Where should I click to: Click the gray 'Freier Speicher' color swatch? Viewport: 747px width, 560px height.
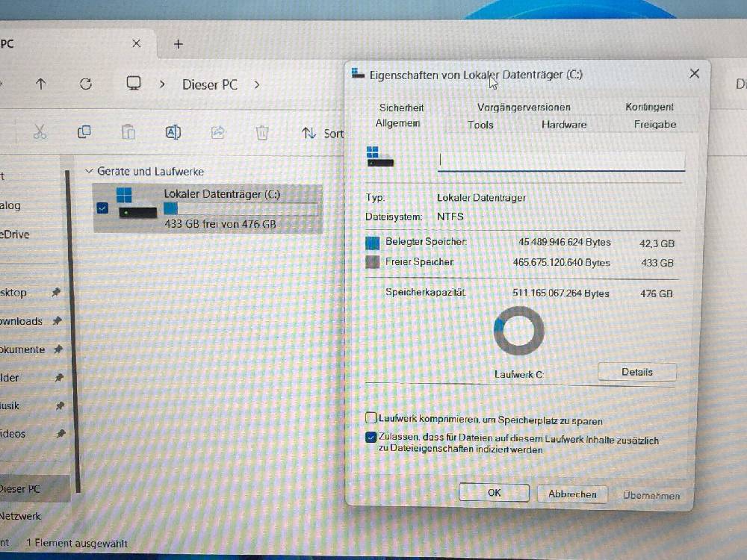373,262
